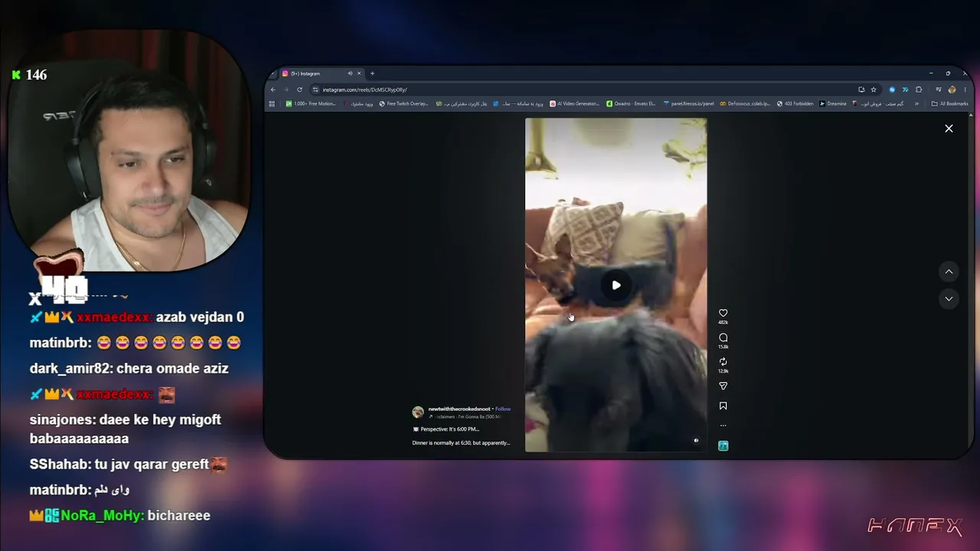Click the reel's 12.9k reposts count
Image resolution: width=980 pixels, height=551 pixels.
tap(723, 371)
